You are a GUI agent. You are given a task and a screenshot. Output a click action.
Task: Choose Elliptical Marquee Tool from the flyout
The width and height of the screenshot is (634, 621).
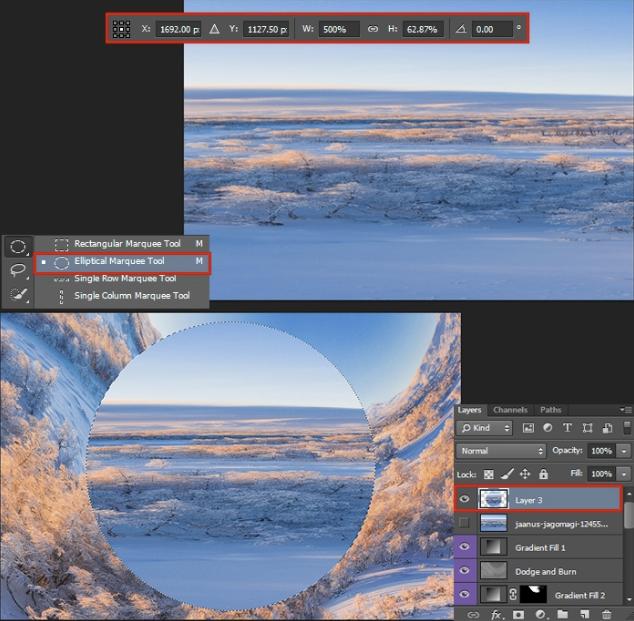click(x=121, y=262)
